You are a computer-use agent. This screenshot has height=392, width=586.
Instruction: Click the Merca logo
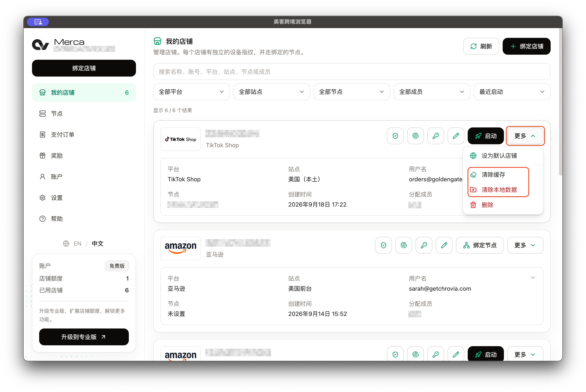click(x=40, y=45)
